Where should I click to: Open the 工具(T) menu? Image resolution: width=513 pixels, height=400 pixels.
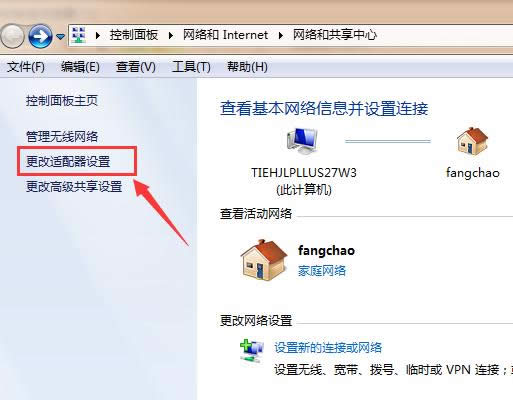pyautogui.click(x=191, y=67)
